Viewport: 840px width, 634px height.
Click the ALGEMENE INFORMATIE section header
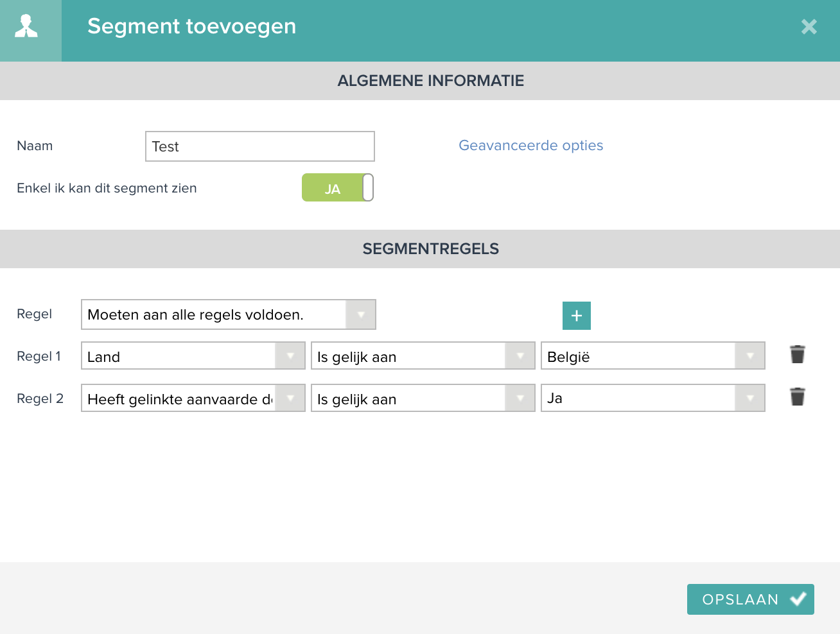click(x=420, y=81)
